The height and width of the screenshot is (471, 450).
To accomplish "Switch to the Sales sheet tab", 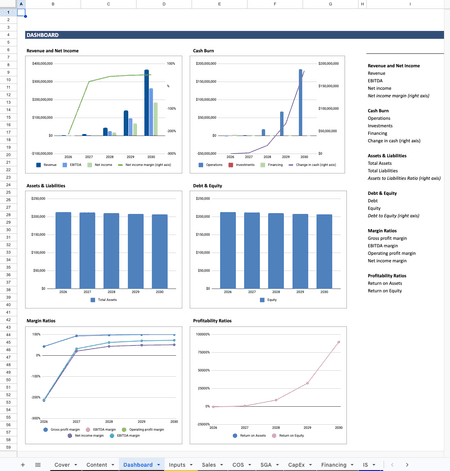I will coord(209,465).
